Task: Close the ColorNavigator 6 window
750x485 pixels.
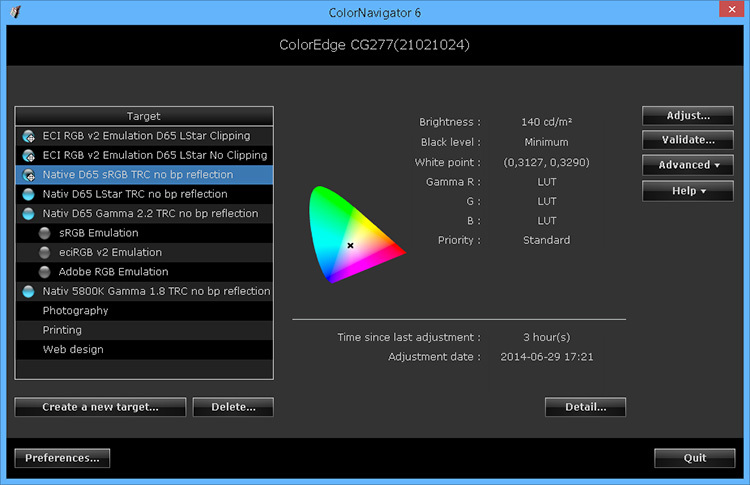Action: [732, 9]
